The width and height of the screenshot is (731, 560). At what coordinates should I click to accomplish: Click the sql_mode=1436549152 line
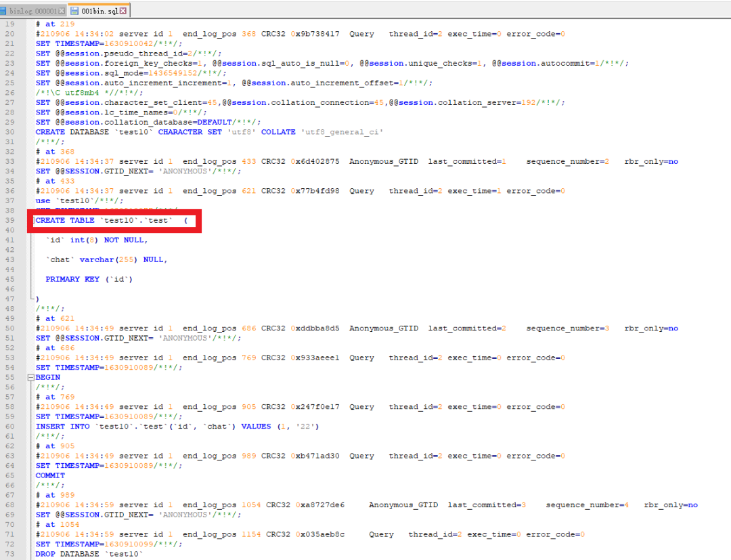pos(131,72)
